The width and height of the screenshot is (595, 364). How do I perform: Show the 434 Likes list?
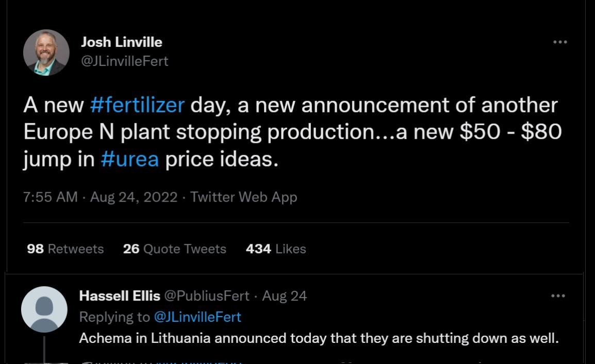tap(276, 249)
